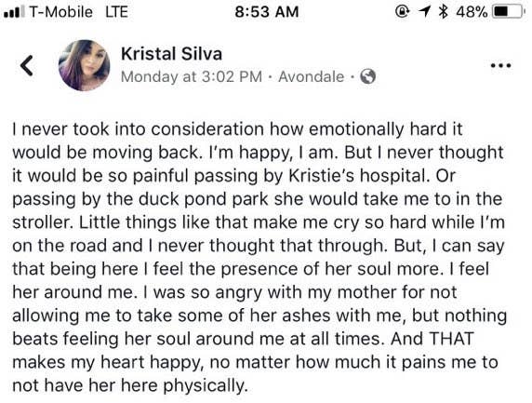Image resolution: width=532 pixels, height=403 pixels.
Task: Tap the Monday at 3:02 PM timestamp
Action: tap(192, 76)
